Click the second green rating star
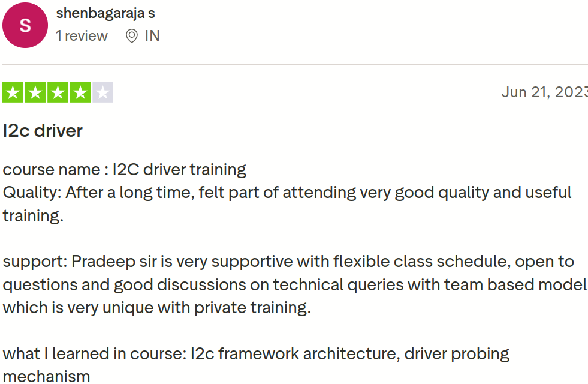The height and width of the screenshot is (384, 588). click(x=36, y=92)
